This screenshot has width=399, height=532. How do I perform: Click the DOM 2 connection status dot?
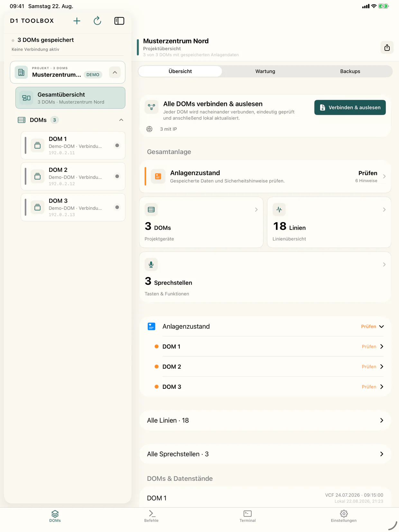coord(117,176)
